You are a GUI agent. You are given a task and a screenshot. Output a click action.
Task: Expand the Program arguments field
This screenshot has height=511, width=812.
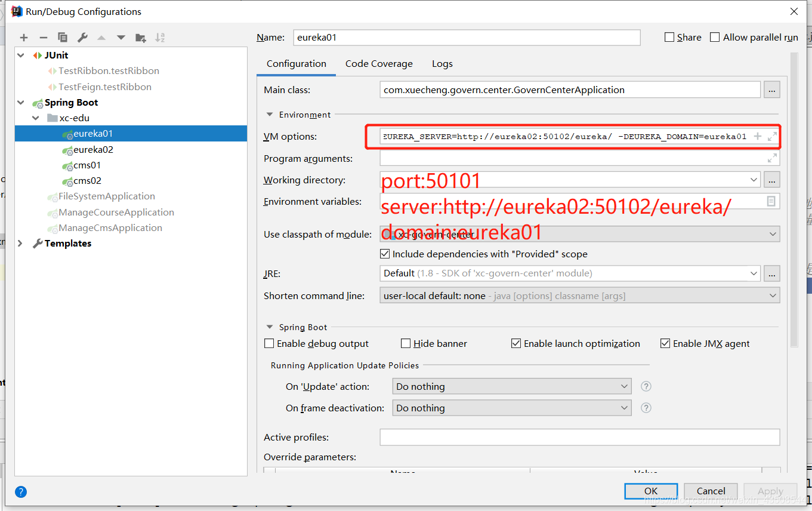pos(773,158)
